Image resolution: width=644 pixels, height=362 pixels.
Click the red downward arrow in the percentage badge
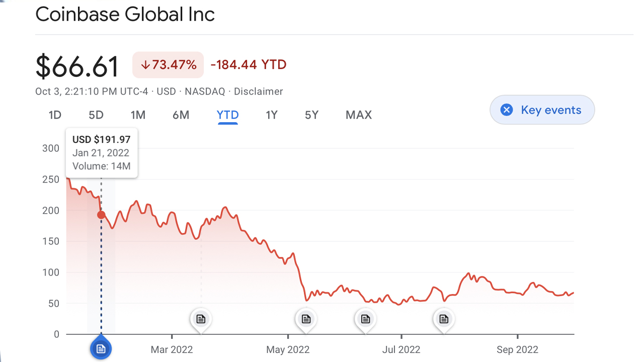(145, 65)
